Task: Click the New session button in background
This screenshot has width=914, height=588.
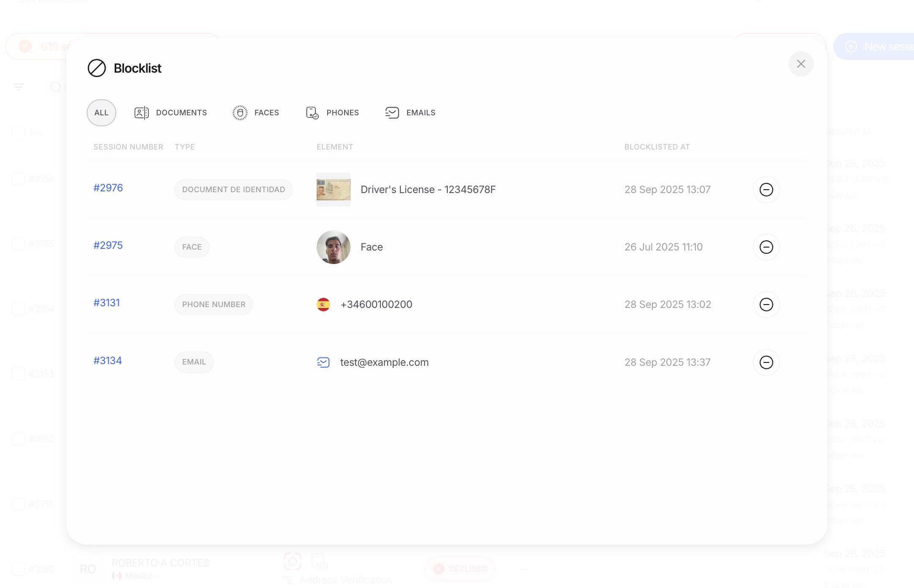Action: coord(873,46)
